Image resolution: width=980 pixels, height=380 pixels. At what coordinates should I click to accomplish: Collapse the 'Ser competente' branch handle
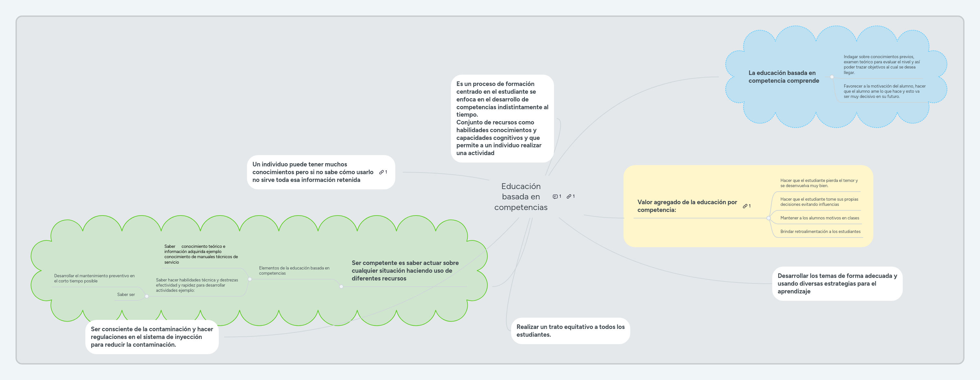(x=341, y=287)
